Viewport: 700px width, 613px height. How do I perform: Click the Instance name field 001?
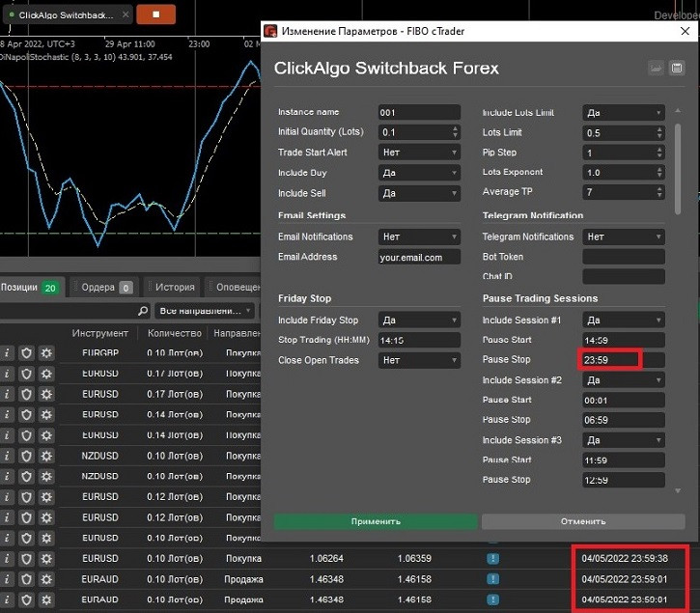(x=419, y=113)
